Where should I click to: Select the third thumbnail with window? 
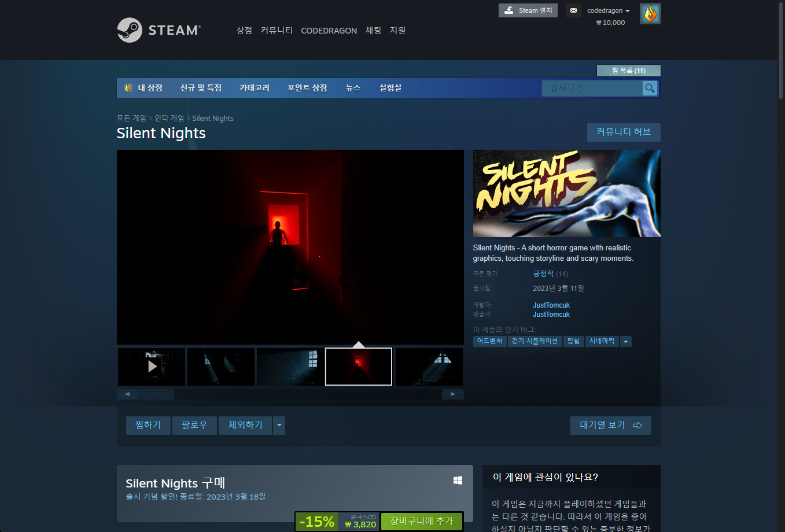(x=290, y=367)
